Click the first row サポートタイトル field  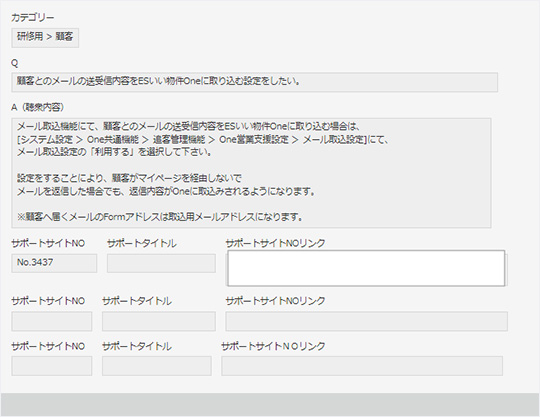click(x=161, y=263)
